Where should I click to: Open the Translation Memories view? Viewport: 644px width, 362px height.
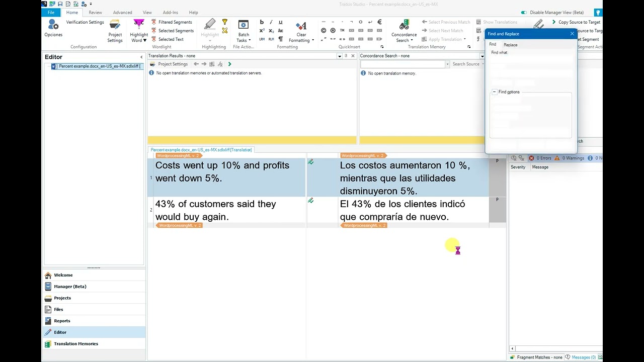click(94, 344)
